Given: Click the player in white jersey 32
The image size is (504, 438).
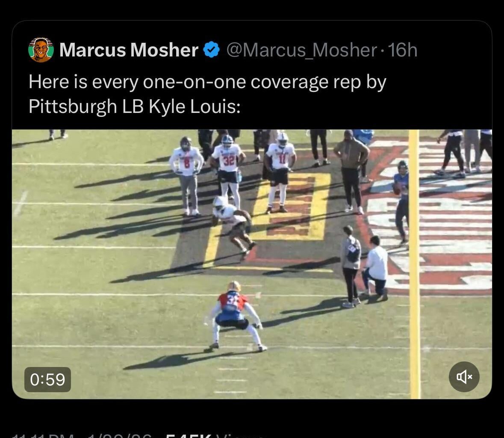Looking at the screenshot, I should point(228,167).
